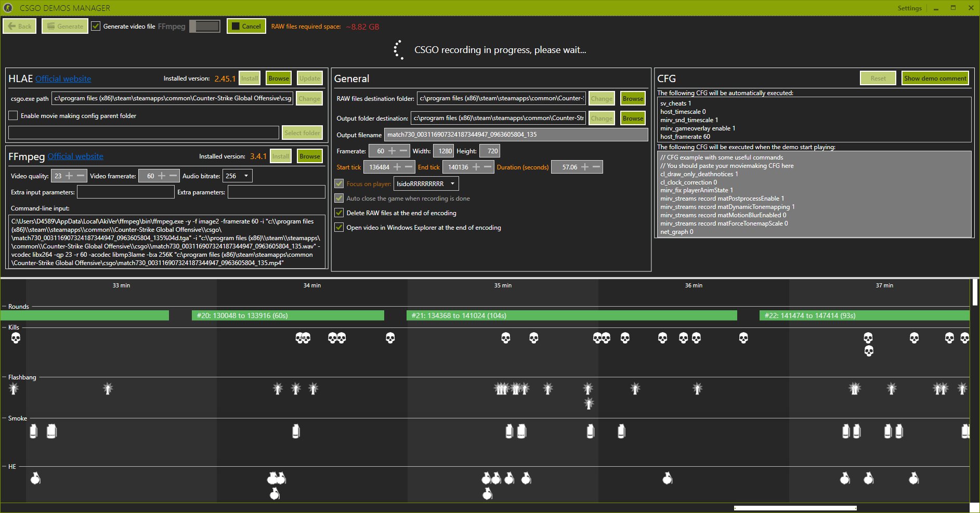Toggle Focus on player checkbox
Screen dimensions: 980x513
pos(339,183)
